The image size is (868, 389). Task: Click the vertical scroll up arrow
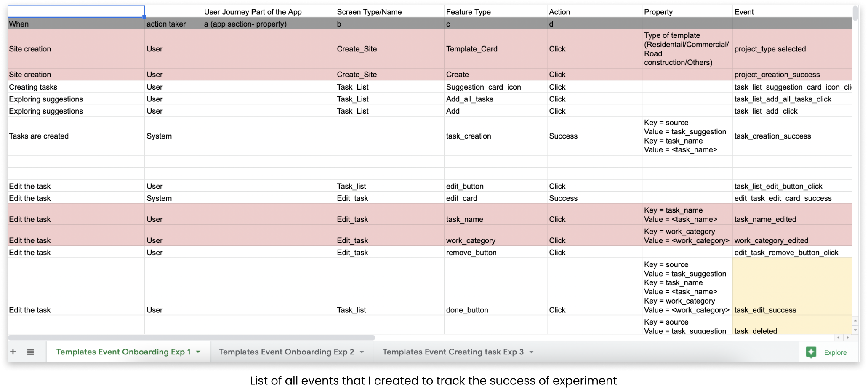point(855,321)
